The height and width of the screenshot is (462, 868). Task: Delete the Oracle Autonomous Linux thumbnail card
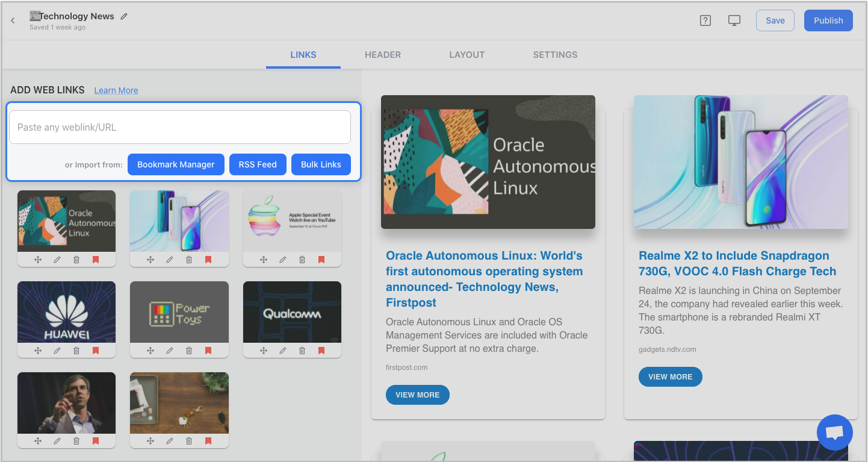click(x=76, y=260)
